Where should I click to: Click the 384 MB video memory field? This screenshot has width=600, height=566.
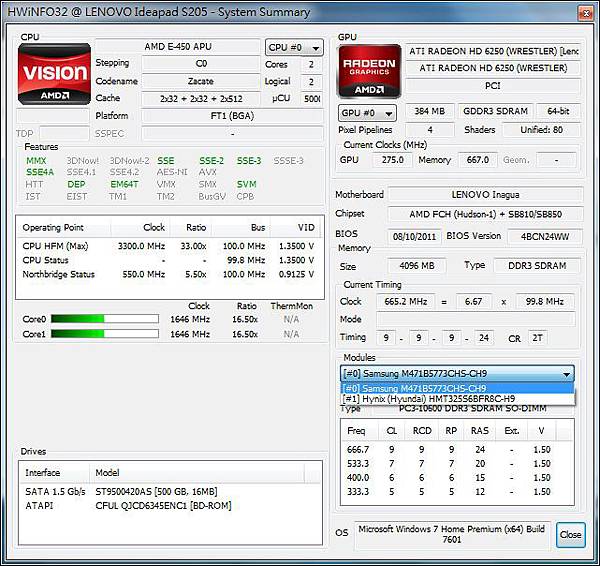[x=430, y=111]
